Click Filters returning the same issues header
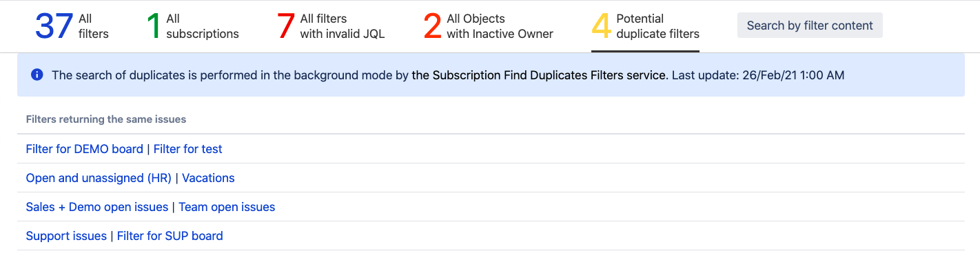Viewport: 980px width, 269px height. pyautogui.click(x=106, y=119)
